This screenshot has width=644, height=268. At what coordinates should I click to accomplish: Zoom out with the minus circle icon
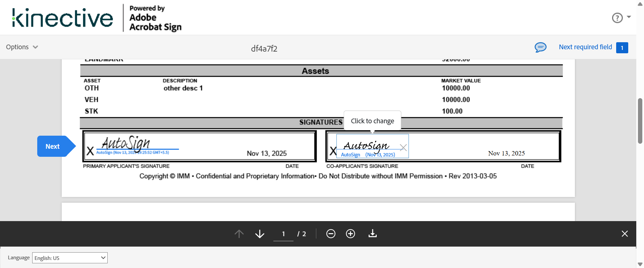pyautogui.click(x=331, y=233)
